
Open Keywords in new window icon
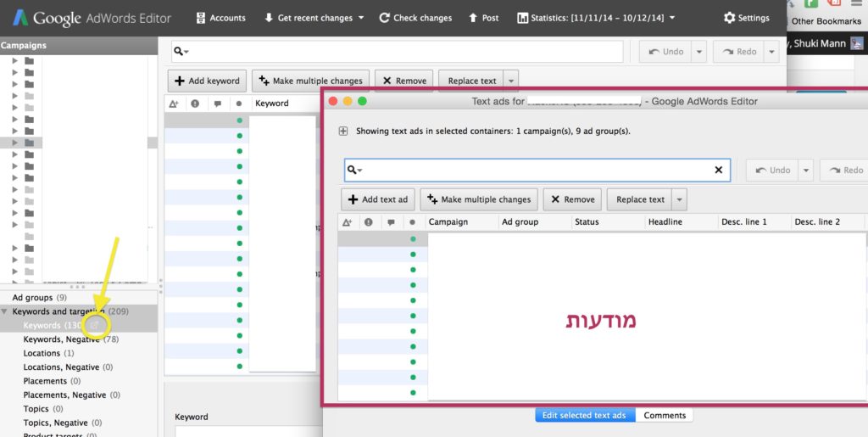coord(95,326)
